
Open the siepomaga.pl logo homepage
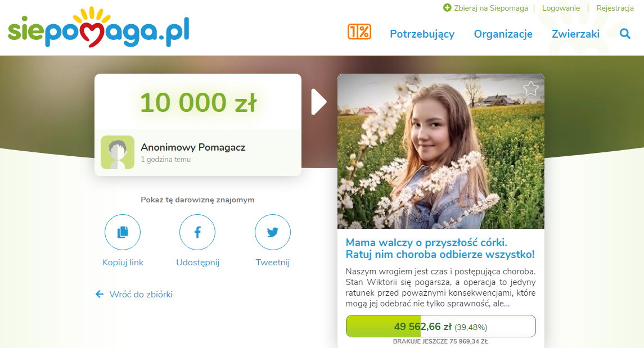(x=98, y=28)
